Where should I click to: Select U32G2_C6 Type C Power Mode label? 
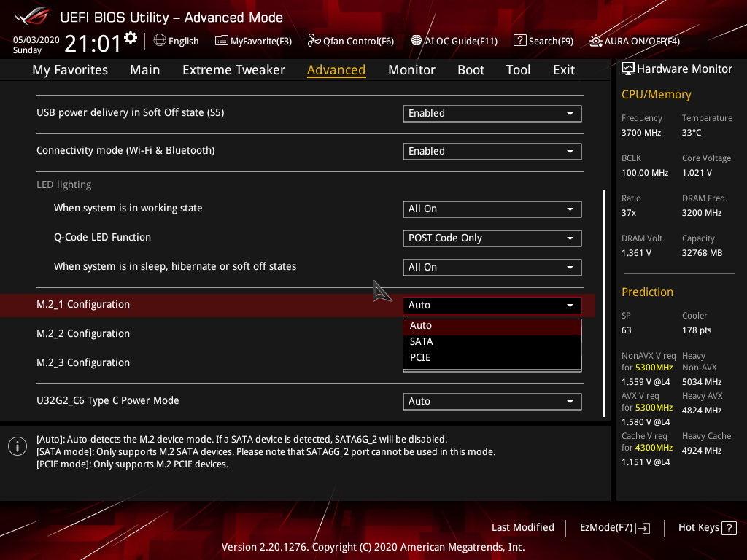click(108, 401)
